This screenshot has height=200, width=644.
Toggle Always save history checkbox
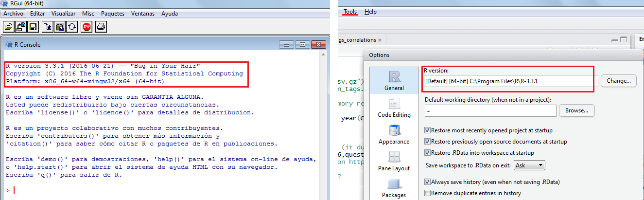point(428,182)
